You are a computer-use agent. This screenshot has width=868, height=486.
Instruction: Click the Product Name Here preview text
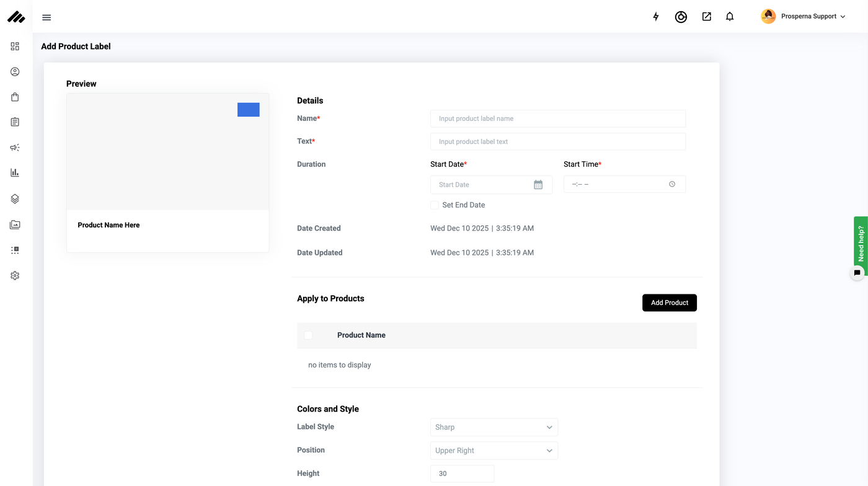(x=108, y=225)
